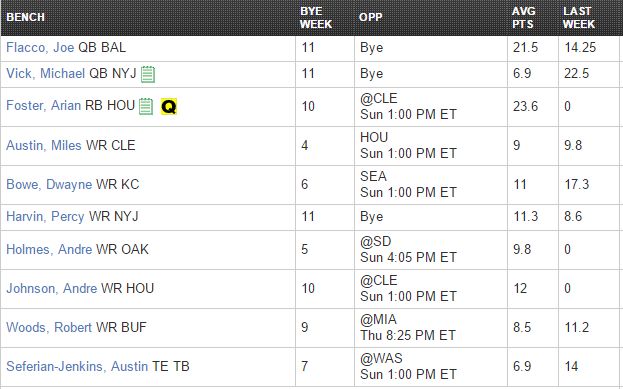Select Andre Johnson's name link
623x389 pixels.
(52, 288)
